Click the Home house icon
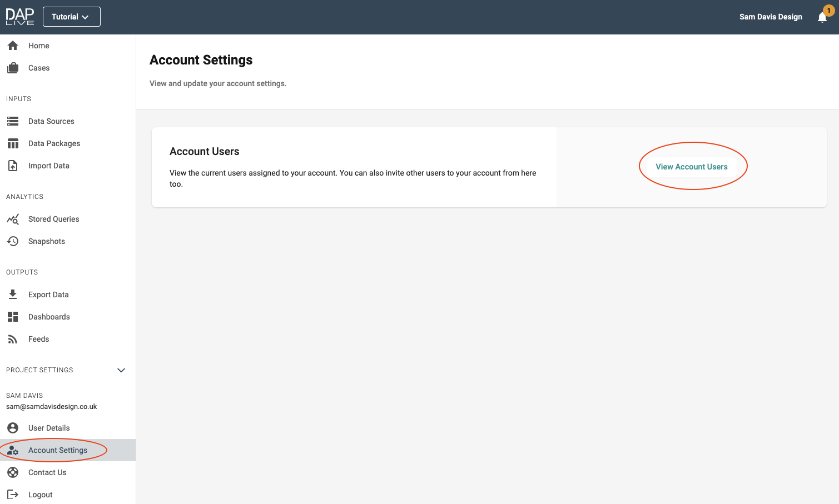The image size is (839, 504). (x=13, y=46)
